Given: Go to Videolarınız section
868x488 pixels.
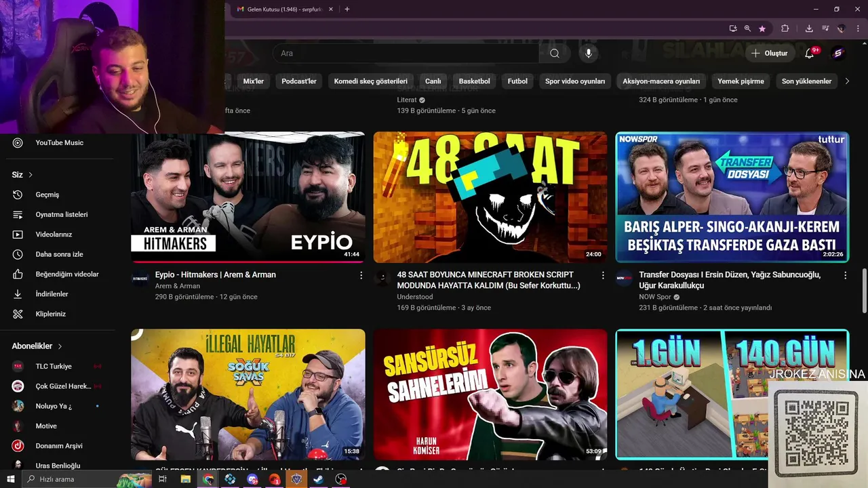Looking at the screenshot, I should click(54, 235).
